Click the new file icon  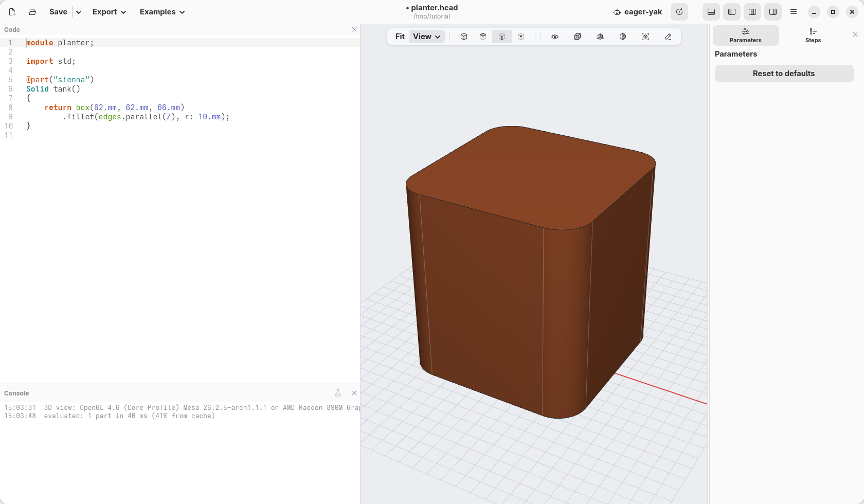(12, 12)
